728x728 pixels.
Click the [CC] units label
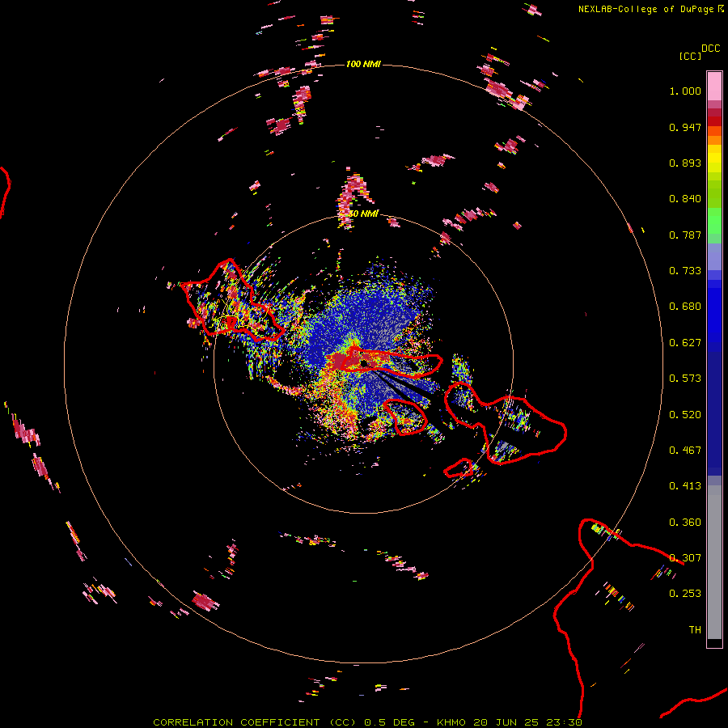pos(691,56)
